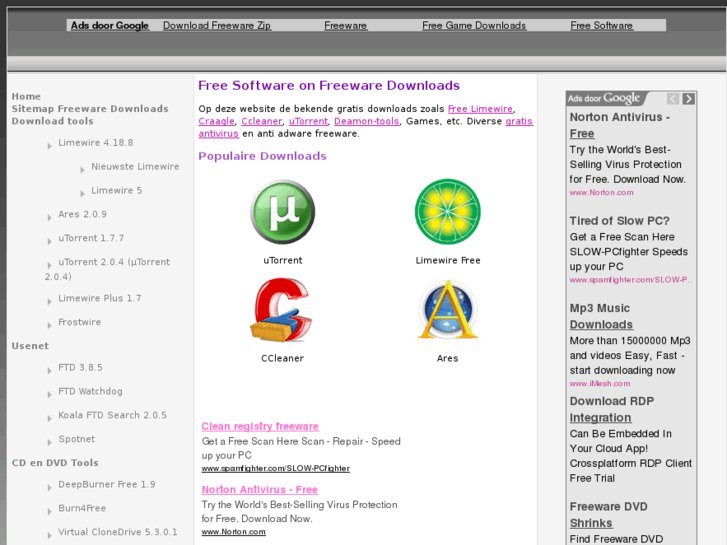The image size is (727, 545).
Task: Follow gratis antivirus link in intro
Action: point(366,128)
